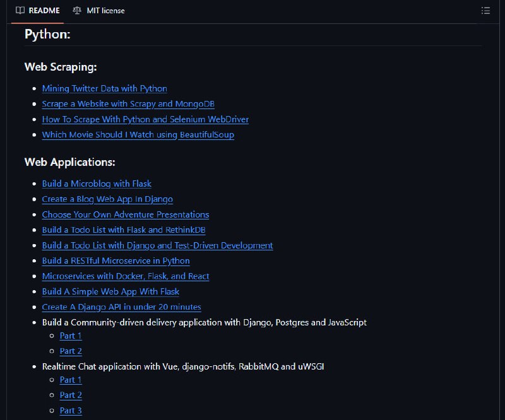Open Microservices with Docker, Flask, and React
505x420 pixels.
point(126,276)
